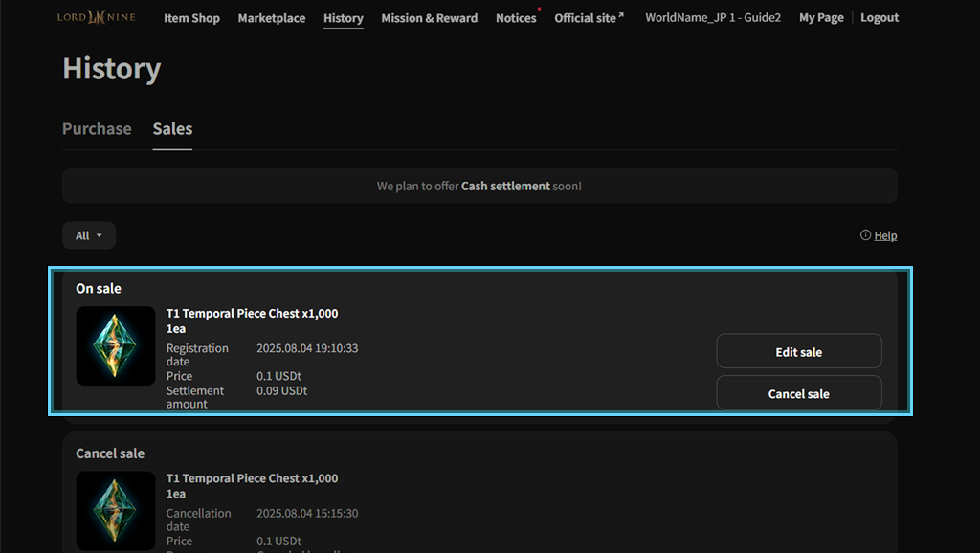The image size is (980, 553).
Task: Log out using the Logout link
Action: 880,18
